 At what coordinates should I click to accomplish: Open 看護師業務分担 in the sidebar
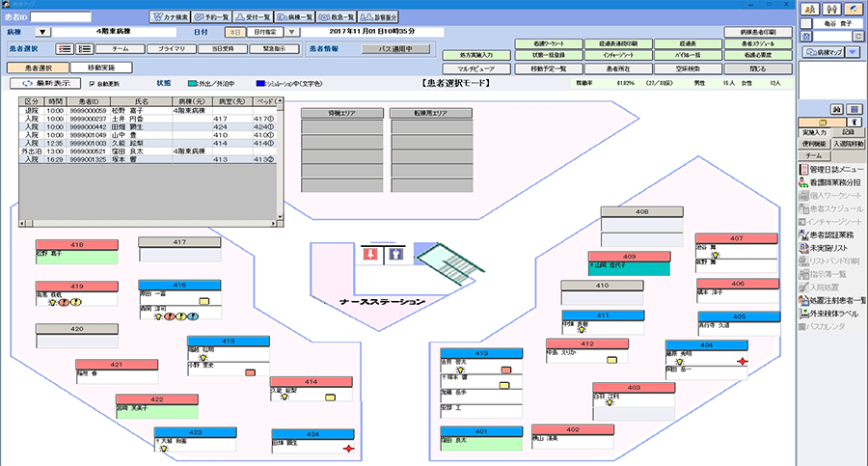833,181
